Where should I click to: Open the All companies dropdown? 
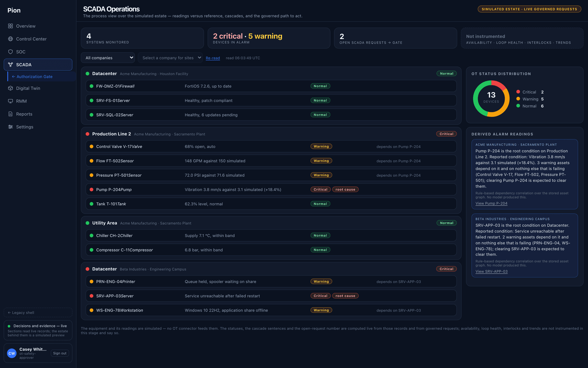108,58
